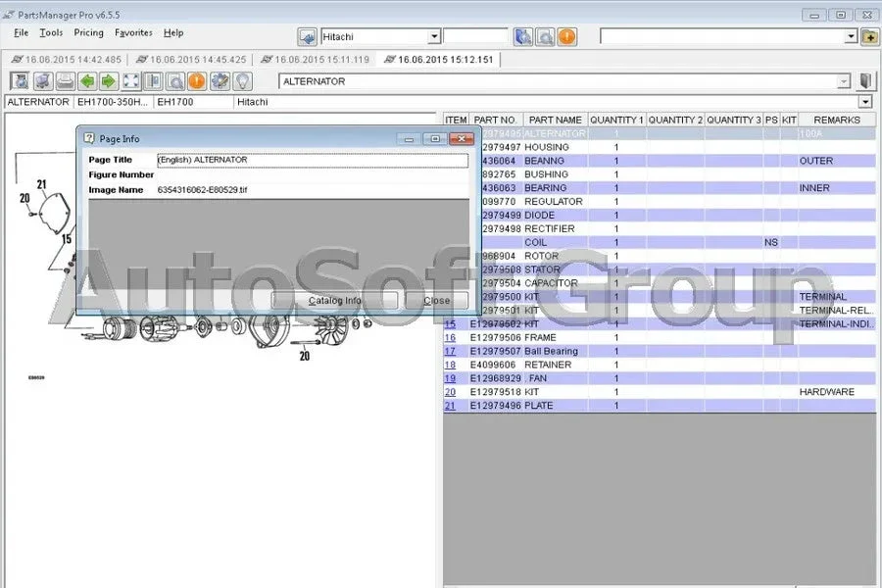Click the ITEM column header
Screen dimensions: 882x588
click(456, 120)
